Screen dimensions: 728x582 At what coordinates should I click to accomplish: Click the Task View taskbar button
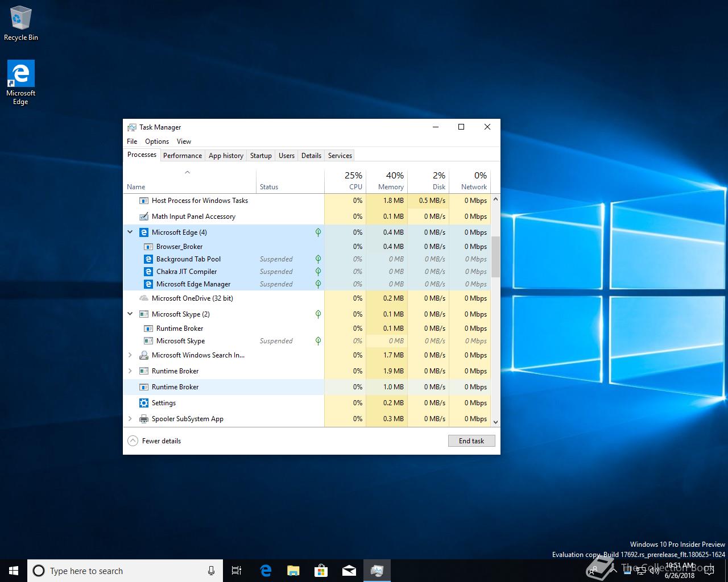pyautogui.click(x=237, y=571)
